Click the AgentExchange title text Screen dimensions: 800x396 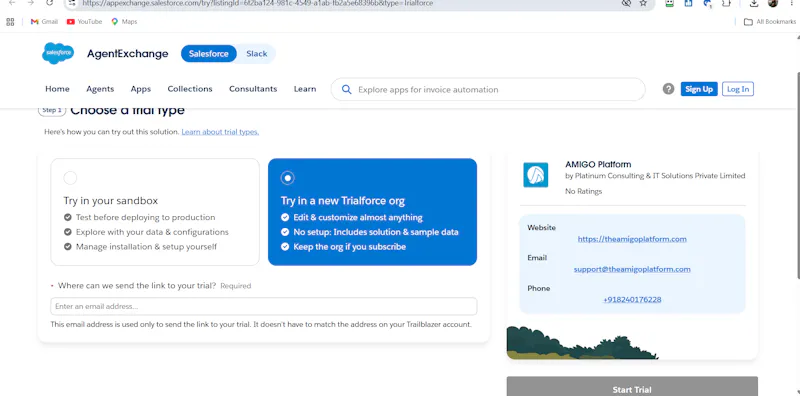[x=128, y=54]
